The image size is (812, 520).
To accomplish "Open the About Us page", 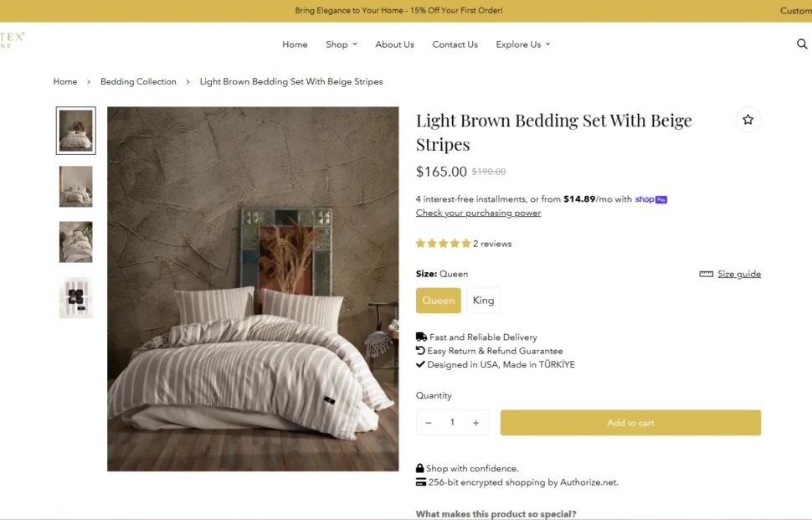I will point(394,44).
